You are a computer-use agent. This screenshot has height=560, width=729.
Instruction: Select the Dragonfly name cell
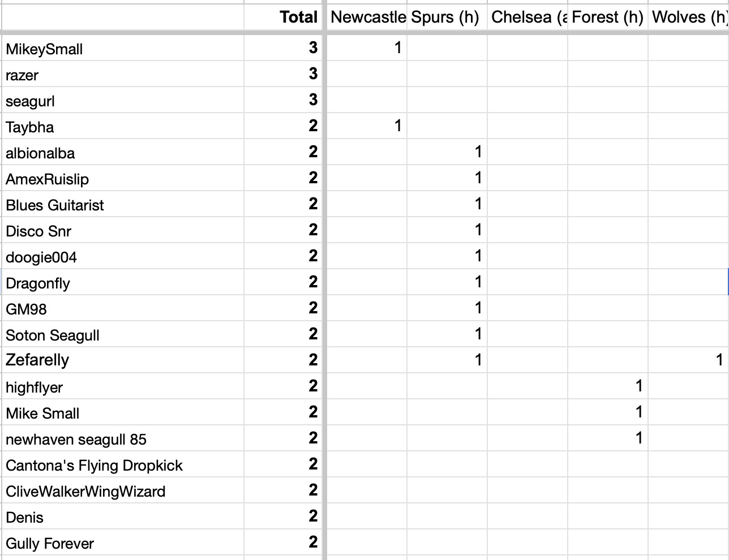click(x=123, y=282)
